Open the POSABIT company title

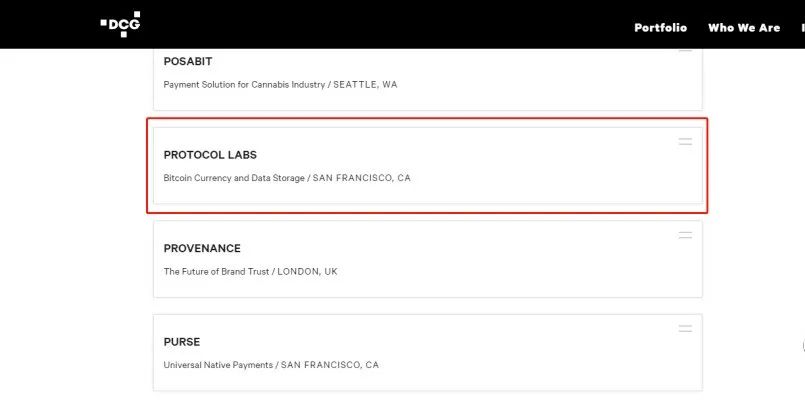188,61
